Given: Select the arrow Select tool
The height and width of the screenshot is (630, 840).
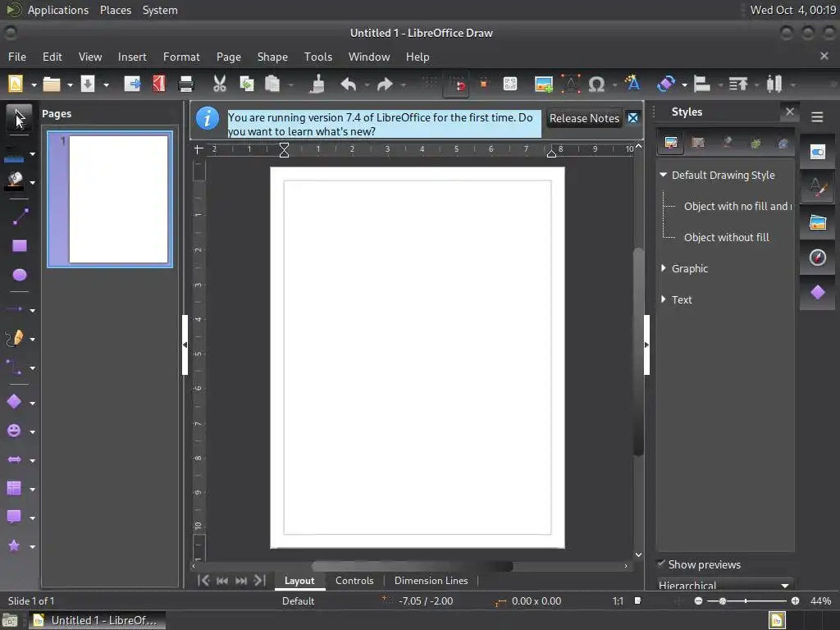Looking at the screenshot, I should pyautogui.click(x=20, y=118).
